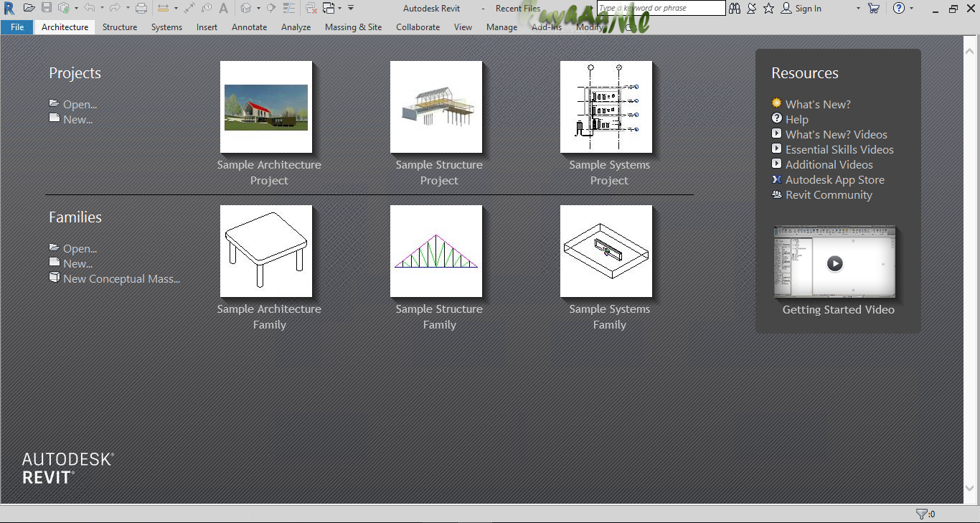This screenshot has height=523, width=980.
Task: Select the Aligned Dimension tool icon
Action: click(x=189, y=8)
